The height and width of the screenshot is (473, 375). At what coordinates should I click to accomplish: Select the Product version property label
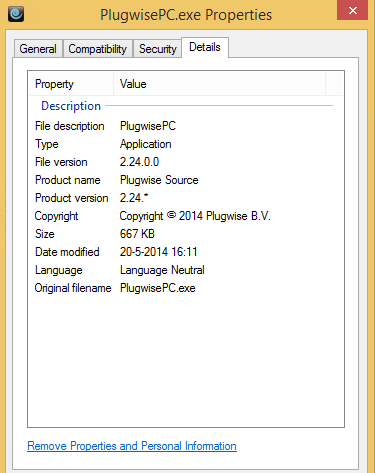tap(72, 198)
